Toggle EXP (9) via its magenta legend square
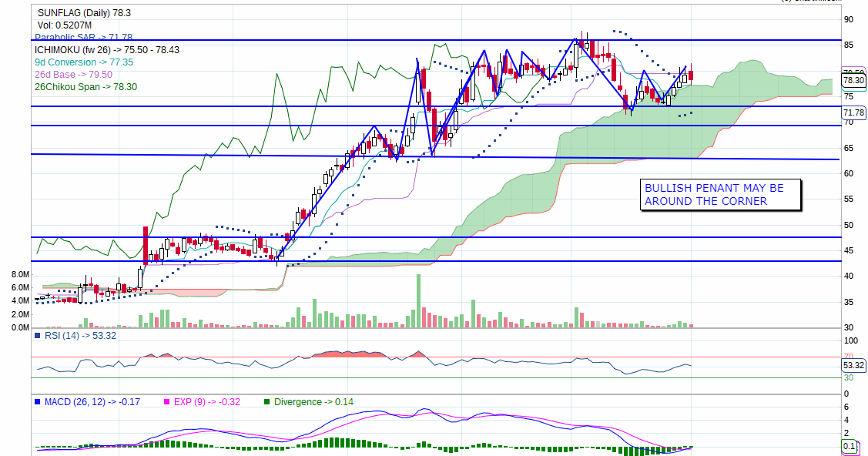The width and height of the screenshot is (868, 456). pyautogui.click(x=167, y=402)
